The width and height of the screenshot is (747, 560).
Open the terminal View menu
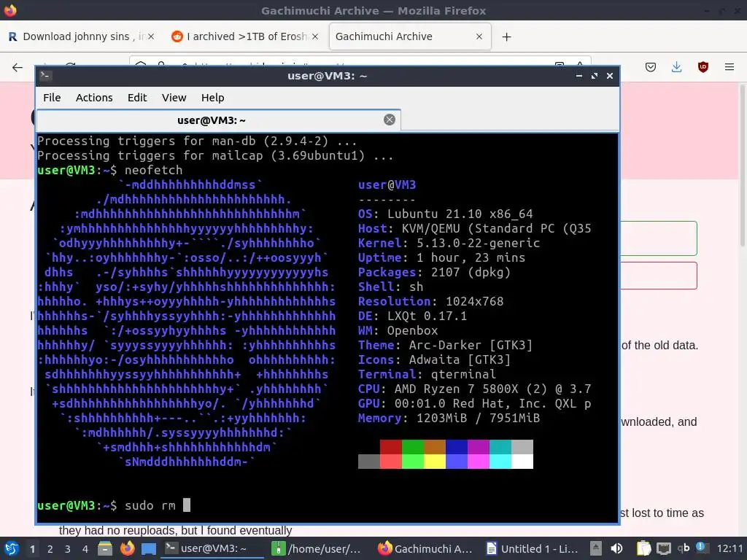(x=174, y=98)
